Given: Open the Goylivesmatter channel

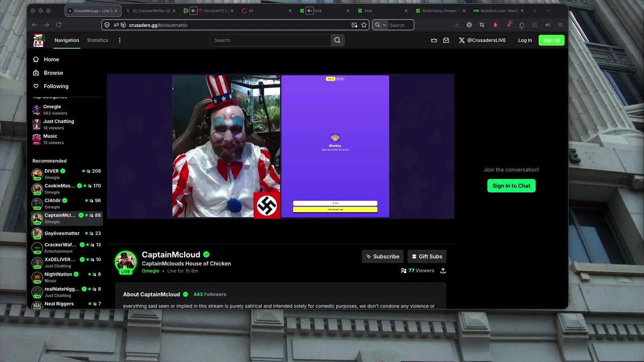Looking at the screenshot, I should click(66, 233).
